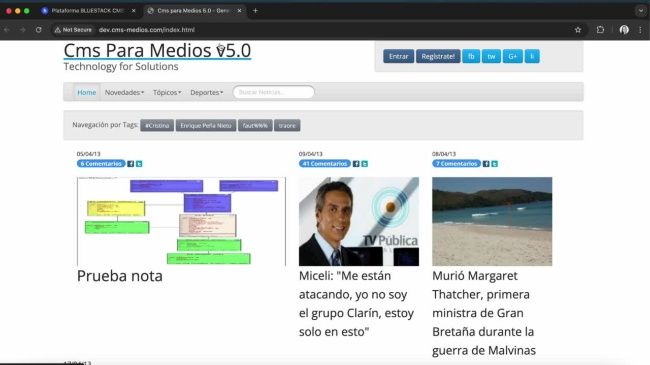Expand the Tópicos dropdown menu
The height and width of the screenshot is (365, 650).
point(167,92)
